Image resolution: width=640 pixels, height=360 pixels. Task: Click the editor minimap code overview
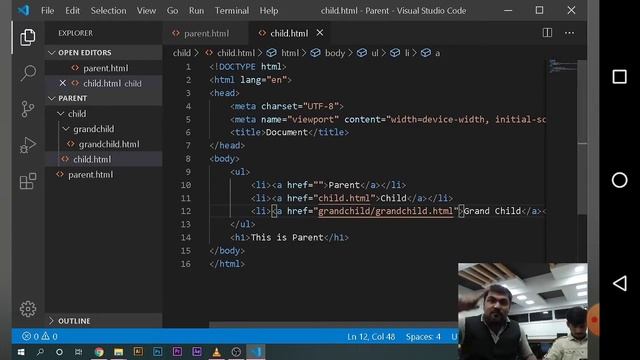pos(562,67)
